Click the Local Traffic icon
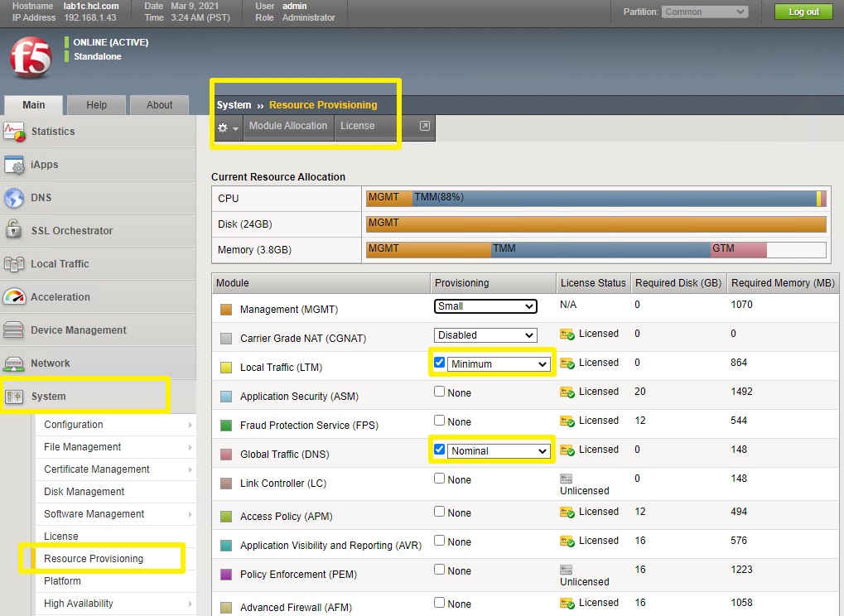 pos(14,264)
